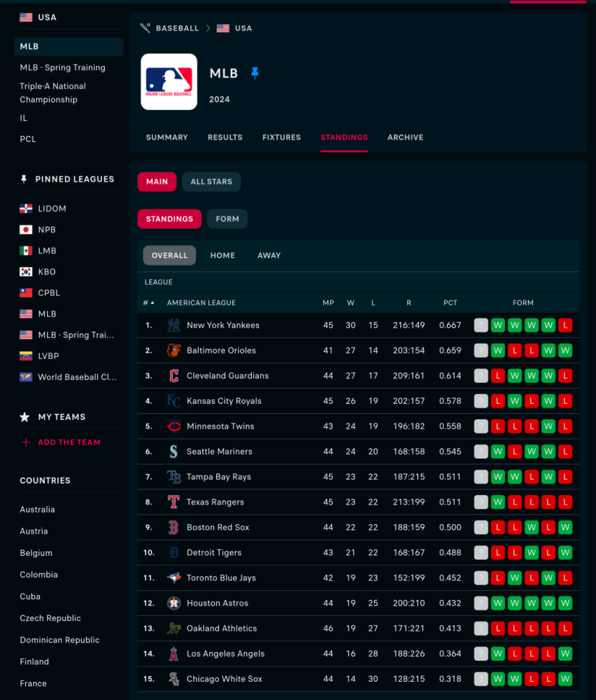Click the Seattle Mariners logo
Screen dimensions: 596x700
point(173,451)
